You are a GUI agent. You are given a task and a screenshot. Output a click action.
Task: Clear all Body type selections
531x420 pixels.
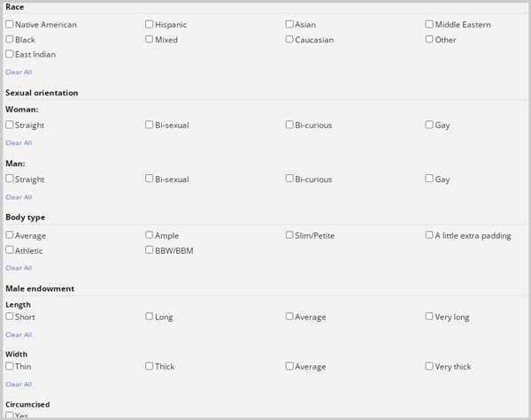coord(19,268)
